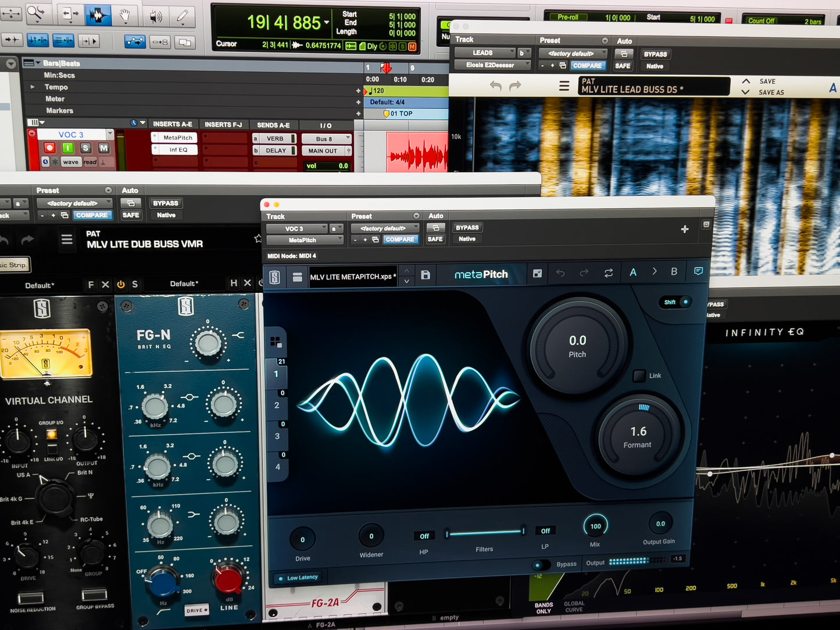Click the BYPASS button in the LEADS plugin window
Viewport: 840px width, 630px height.
click(x=655, y=54)
